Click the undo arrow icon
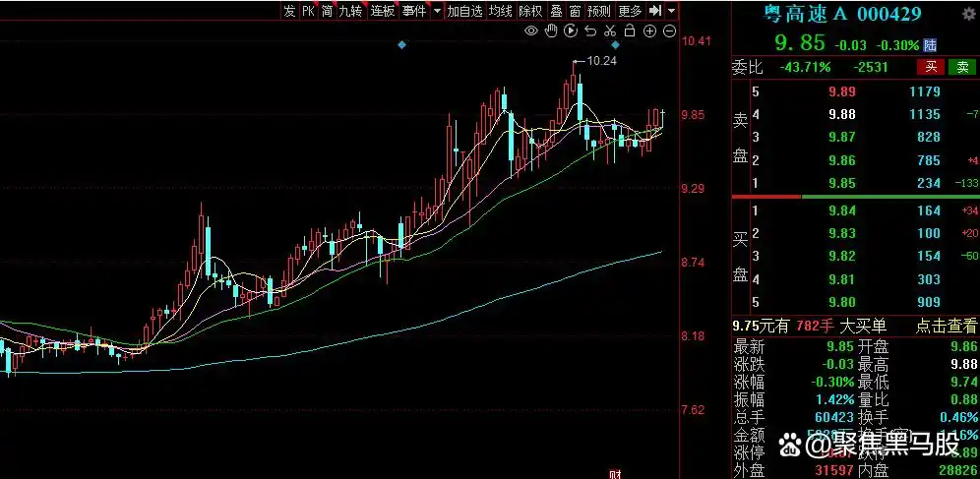980x479 pixels. point(591,31)
